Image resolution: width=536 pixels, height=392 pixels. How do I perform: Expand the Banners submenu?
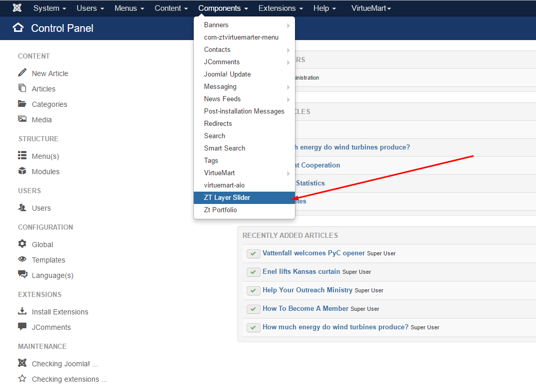[244, 25]
